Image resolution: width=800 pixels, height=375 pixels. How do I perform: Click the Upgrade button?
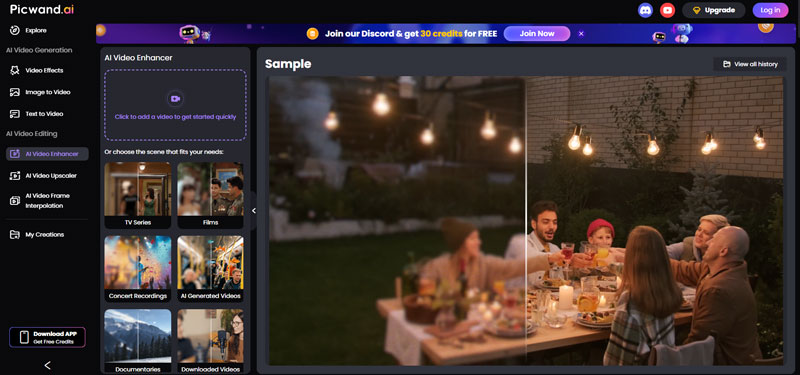pyautogui.click(x=714, y=10)
